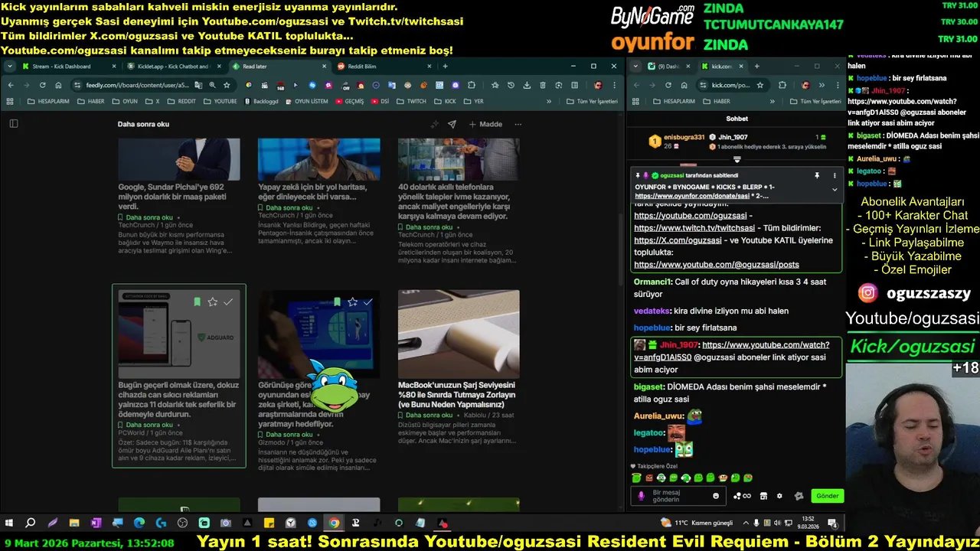Star the AdGuard article card

(x=213, y=302)
